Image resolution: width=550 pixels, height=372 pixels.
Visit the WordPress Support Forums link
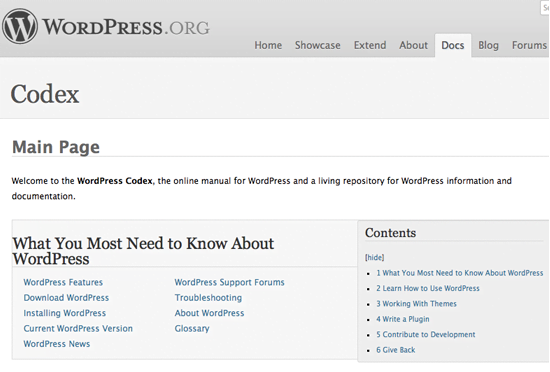229,282
